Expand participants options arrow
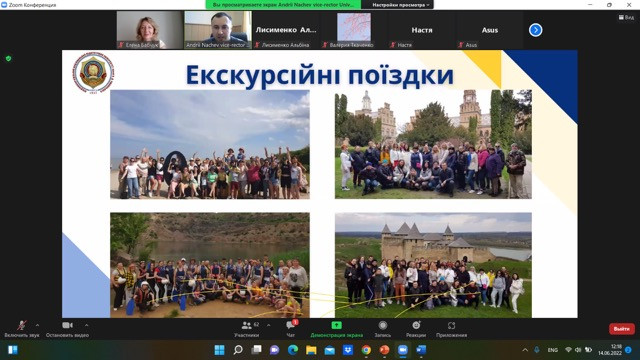This screenshot has height=360, width=640. pyautogui.click(x=269, y=325)
